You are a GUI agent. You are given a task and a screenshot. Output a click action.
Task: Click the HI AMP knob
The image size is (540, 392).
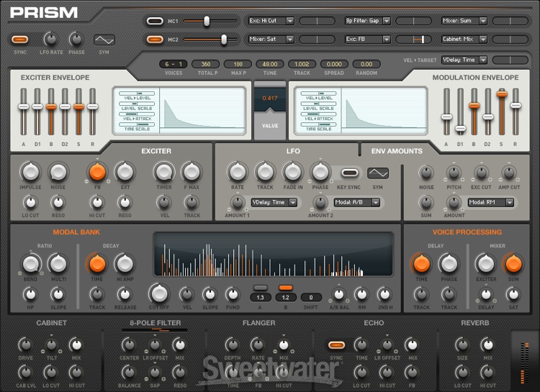tap(125, 264)
